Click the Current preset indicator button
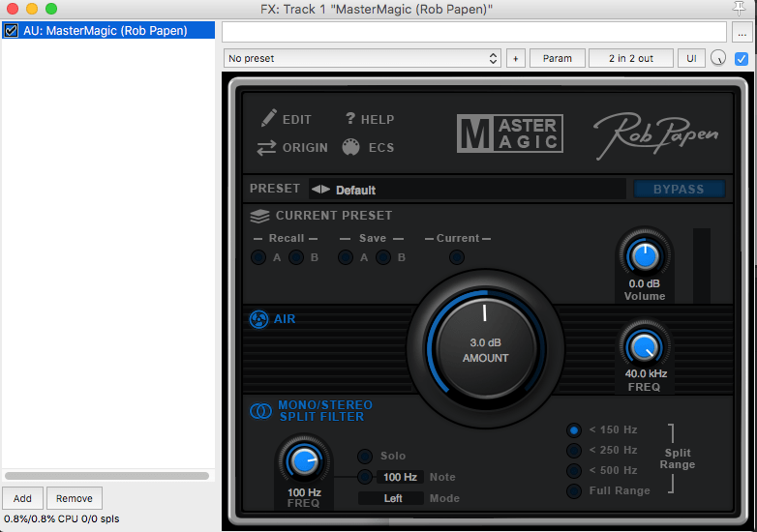 tap(457, 257)
